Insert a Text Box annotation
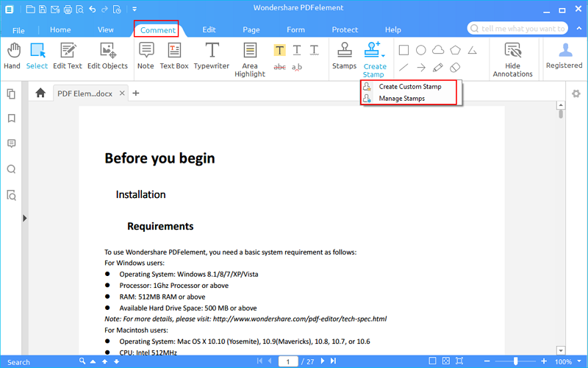Screen dimensions: 588x368 coord(174,57)
